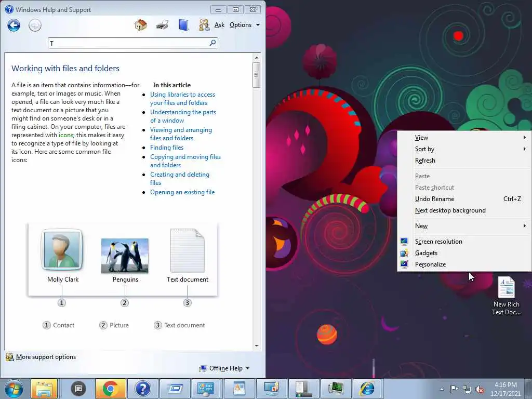Open Control Panel taskbar icon
The height and width of the screenshot is (399, 532).
[x=206, y=389]
